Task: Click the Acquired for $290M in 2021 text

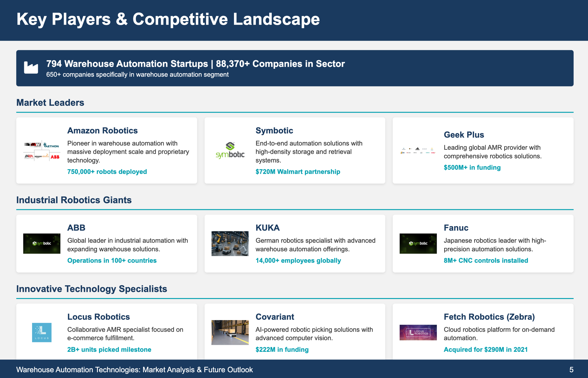Action: point(485,349)
